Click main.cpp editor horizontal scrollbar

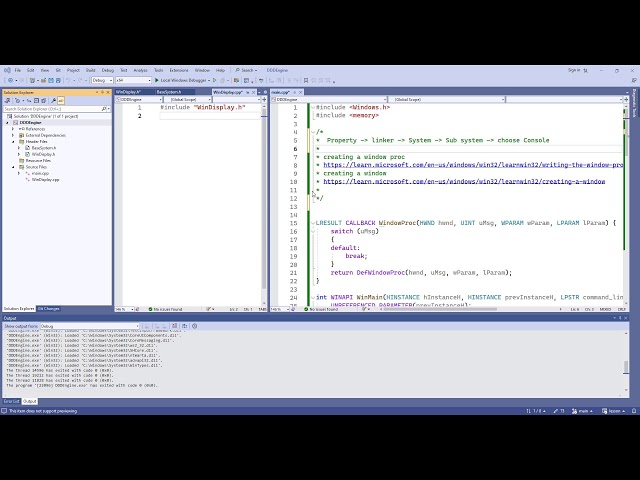click(x=441, y=309)
